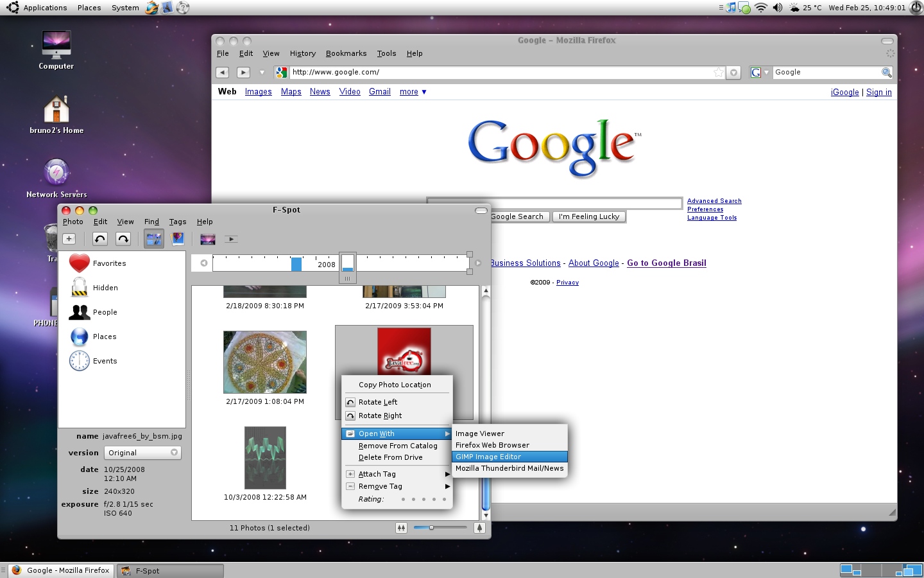Select the Events tag clock icon
The width and height of the screenshot is (924, 578).
[79, 361]
